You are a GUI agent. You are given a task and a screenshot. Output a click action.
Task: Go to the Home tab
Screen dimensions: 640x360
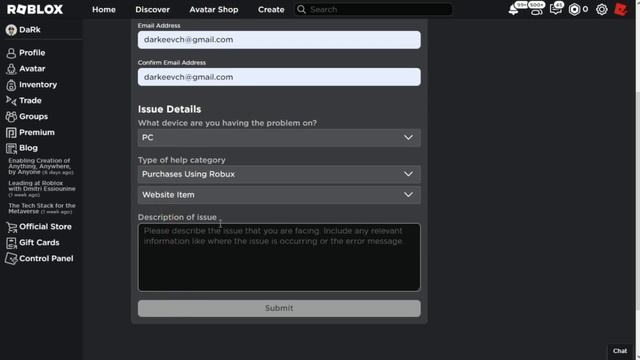[104, 9]
